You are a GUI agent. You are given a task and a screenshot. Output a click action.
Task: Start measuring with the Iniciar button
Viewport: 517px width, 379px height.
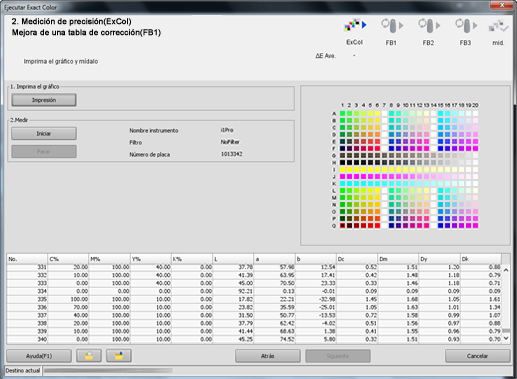pyautogui.click(x=44, y=133)
